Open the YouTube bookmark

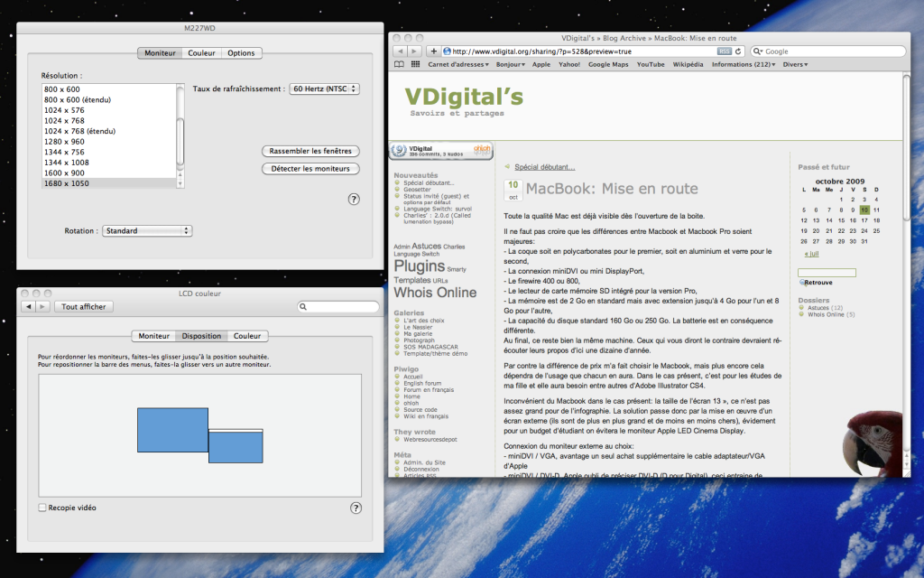(651, 64)
